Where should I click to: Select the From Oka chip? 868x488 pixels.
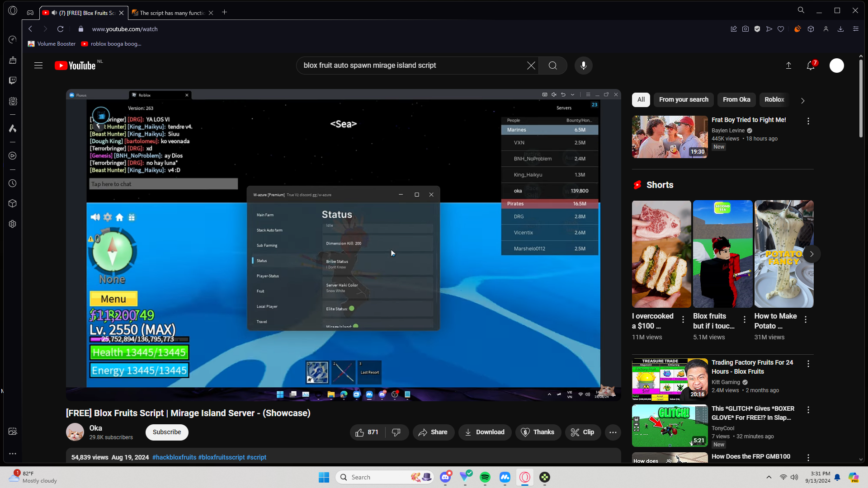[x=736, y=100]
